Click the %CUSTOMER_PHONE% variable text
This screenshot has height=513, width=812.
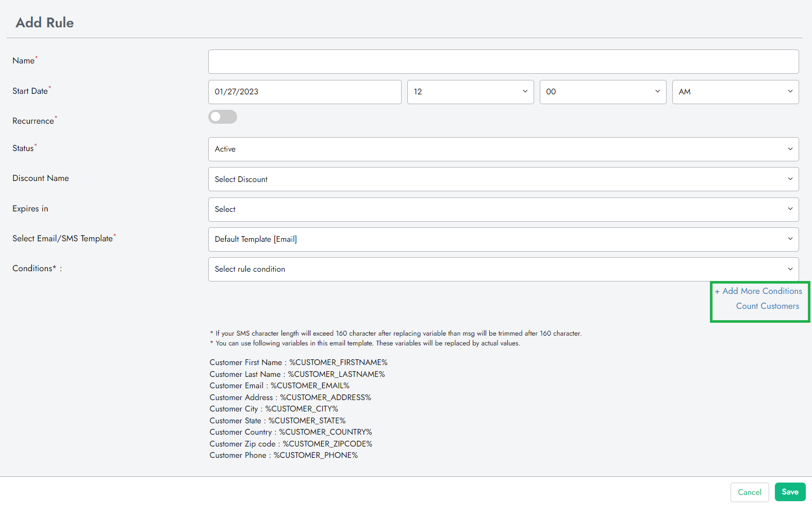316,455
